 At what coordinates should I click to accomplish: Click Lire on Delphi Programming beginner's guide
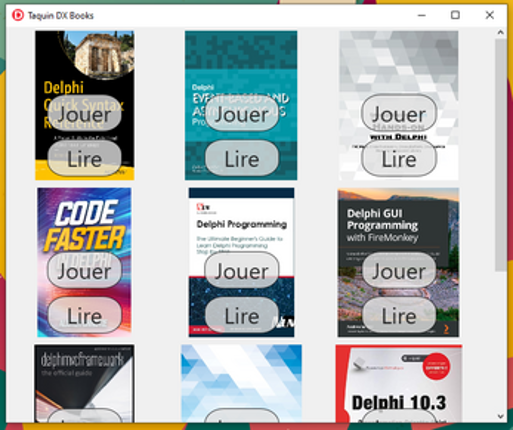point(242,315)
